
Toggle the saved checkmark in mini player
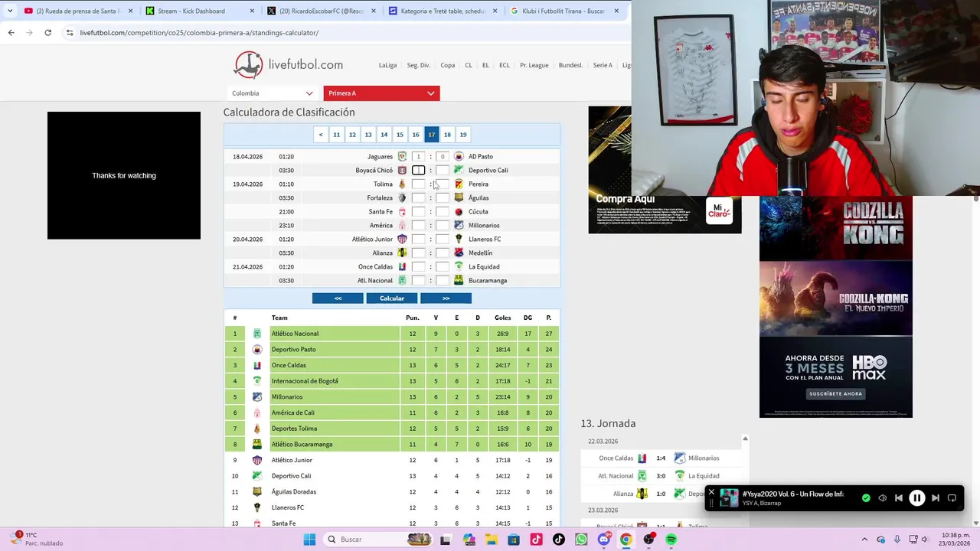[866, 498]
